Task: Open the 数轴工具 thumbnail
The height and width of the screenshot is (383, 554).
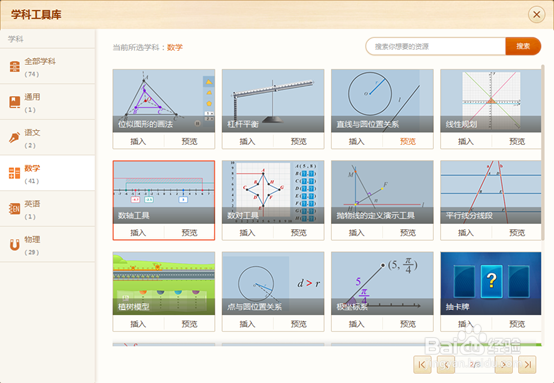Action: click(x=164, y=192)
